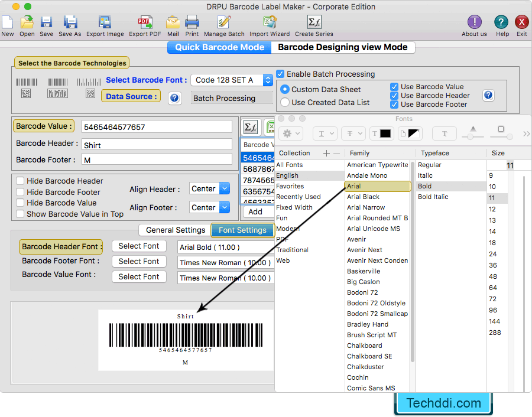Viewport: 532px width, 417px height.
Task: Expand hidden Fonts toolbar items chevron
Action: tap(526, 133)
